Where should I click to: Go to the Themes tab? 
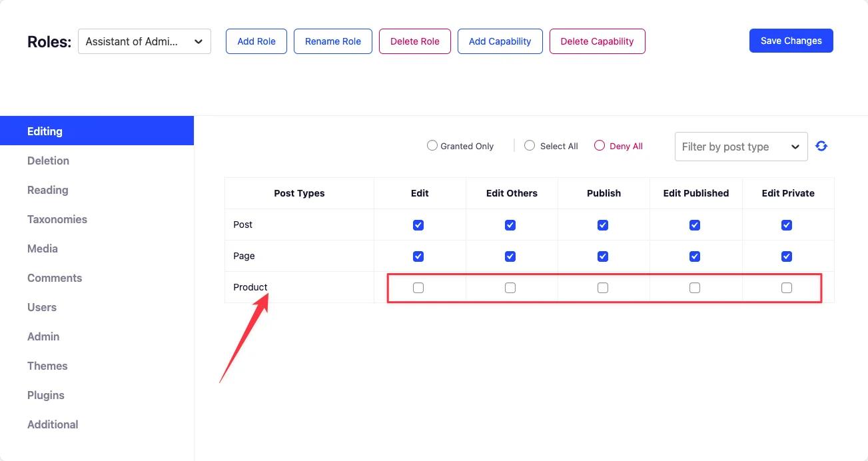point(97,366)
